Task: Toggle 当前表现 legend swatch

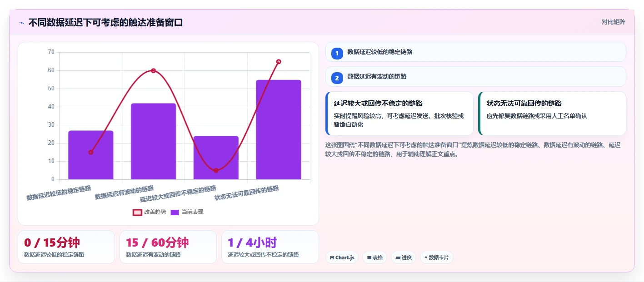Action: 175,212
